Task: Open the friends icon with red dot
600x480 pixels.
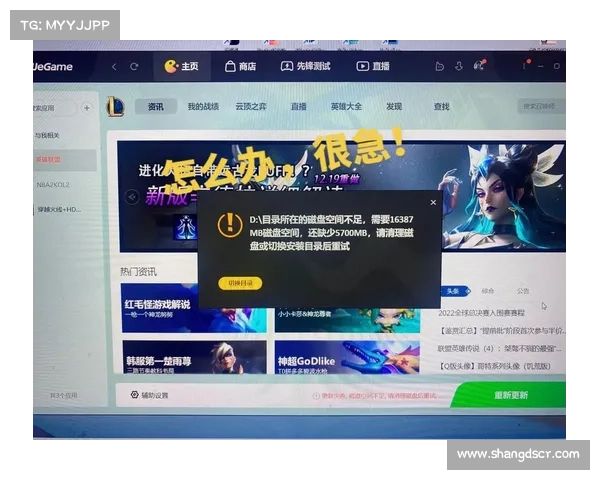Action: click(479, 65)
